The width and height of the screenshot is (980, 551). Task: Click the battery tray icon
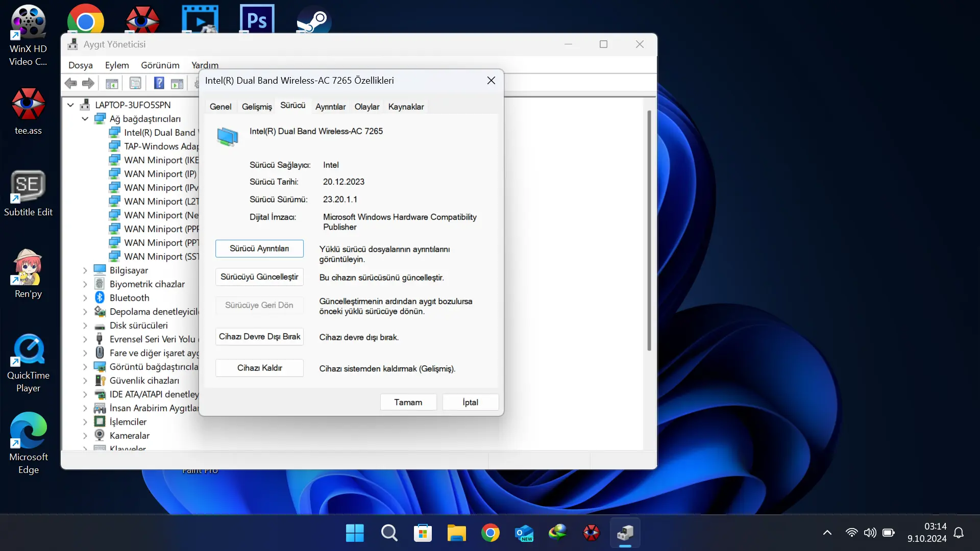coord(889,533)
